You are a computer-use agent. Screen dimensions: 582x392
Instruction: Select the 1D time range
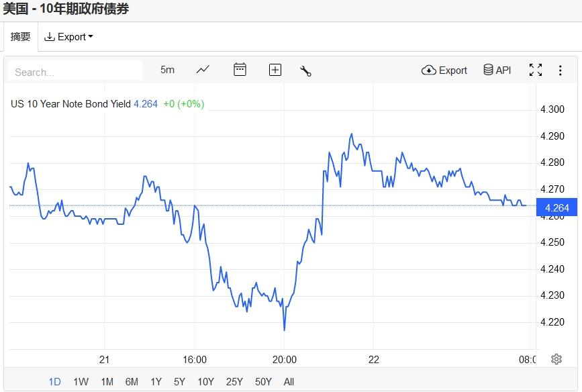coord(54,382)
